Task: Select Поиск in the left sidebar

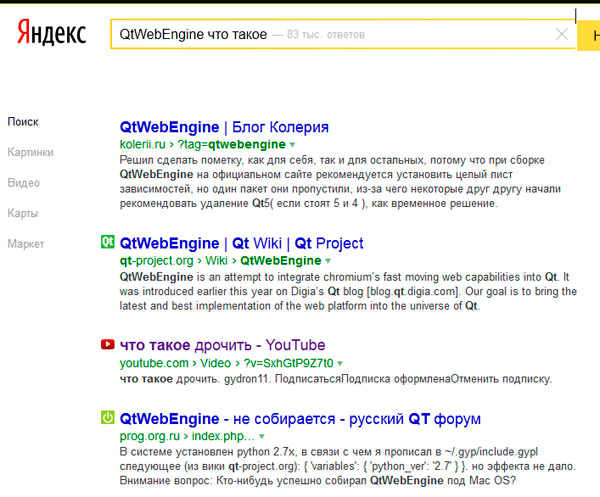Action: click(23, 122)
